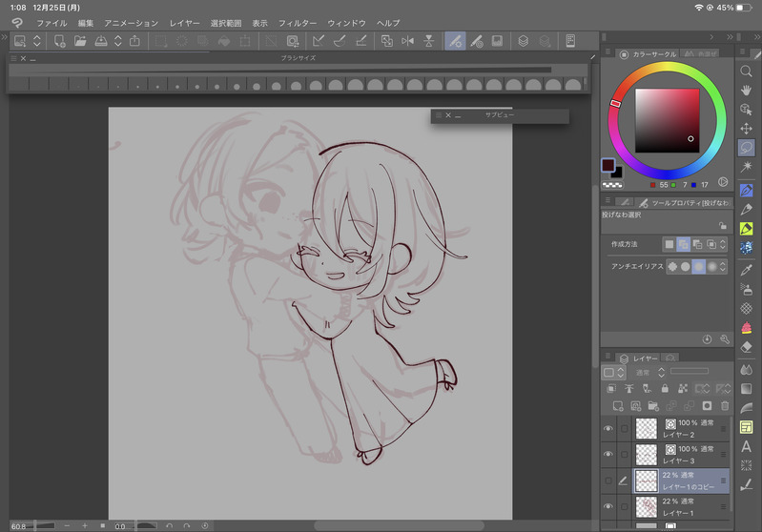
Task: Select the Gradient tool
Action: click(746, 389)
